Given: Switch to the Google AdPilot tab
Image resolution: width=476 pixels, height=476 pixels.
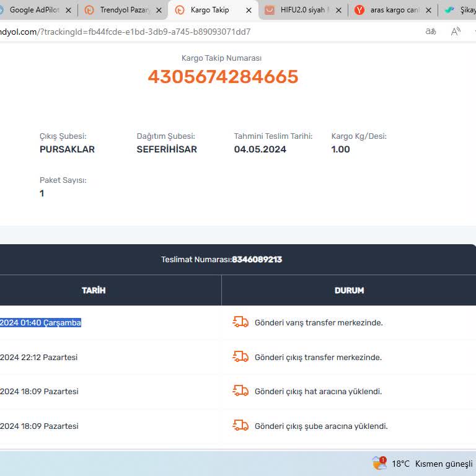Looking at the screenshot, I should (34, 10).
